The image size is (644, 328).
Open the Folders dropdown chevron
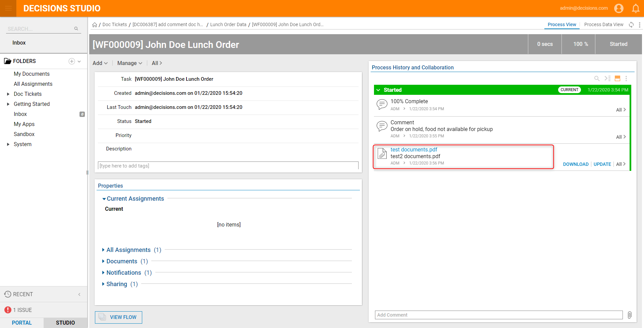click(x=79, y=61)
